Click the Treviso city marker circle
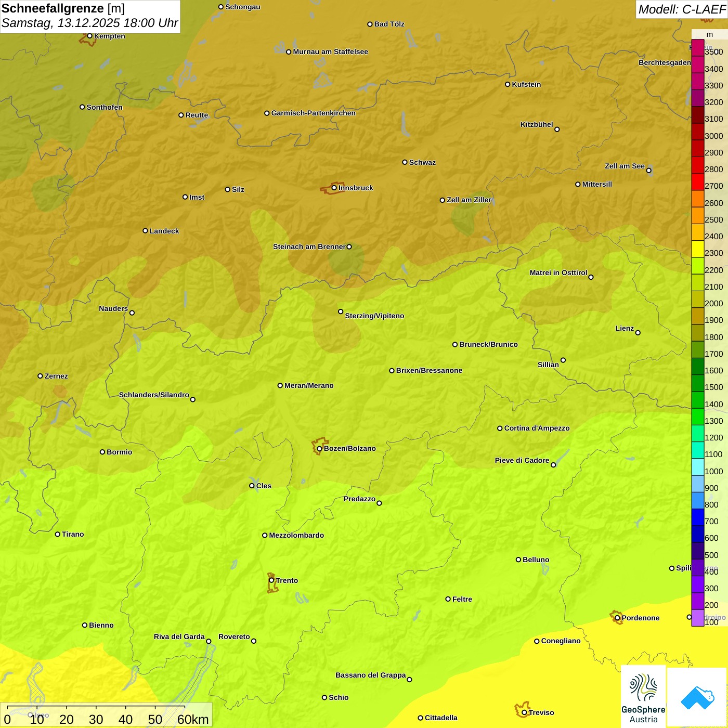Viewport: 728px width, 728px height. [x=524, y=712]
